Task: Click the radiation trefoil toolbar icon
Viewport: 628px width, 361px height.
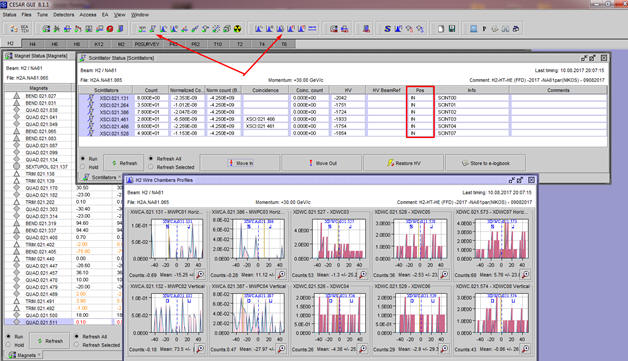Action: coord(238,29)
